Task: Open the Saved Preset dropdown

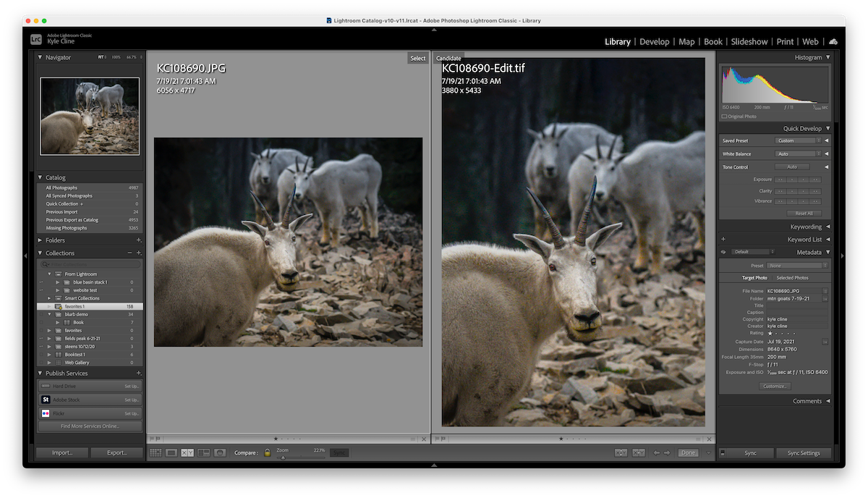Action: (x=798, y=140)
